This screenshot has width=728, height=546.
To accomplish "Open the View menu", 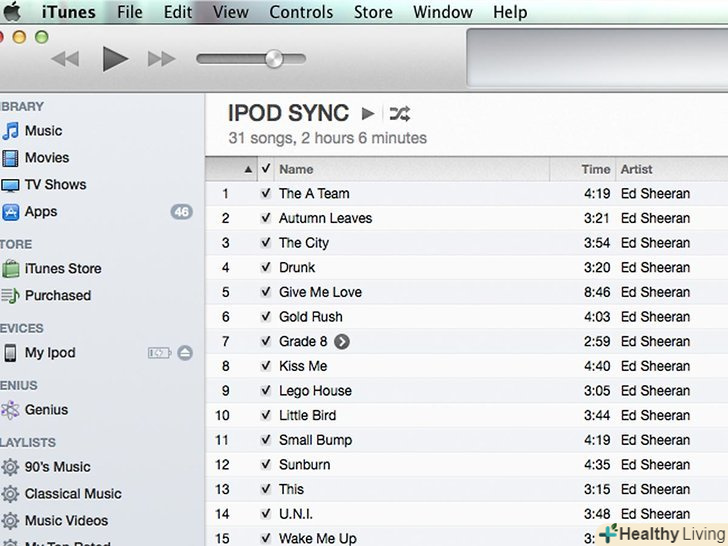I will coord(230,12).
